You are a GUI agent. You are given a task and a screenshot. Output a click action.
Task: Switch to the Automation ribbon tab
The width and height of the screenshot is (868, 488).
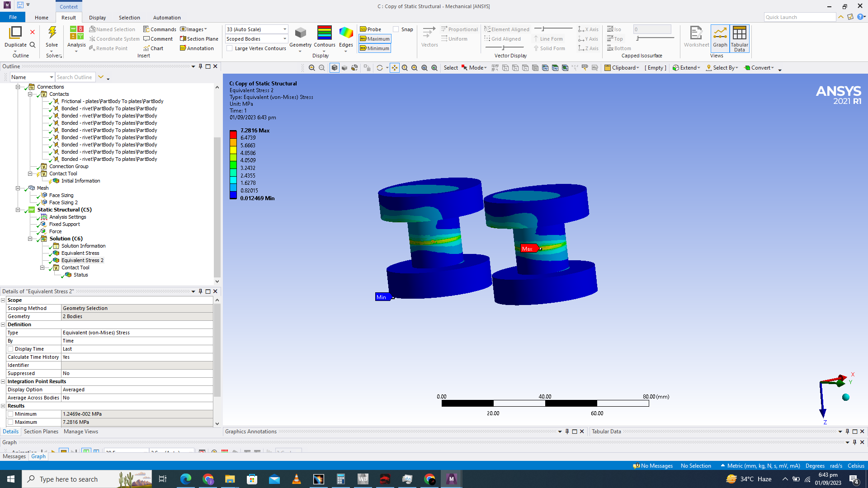[x=167, y=18]
